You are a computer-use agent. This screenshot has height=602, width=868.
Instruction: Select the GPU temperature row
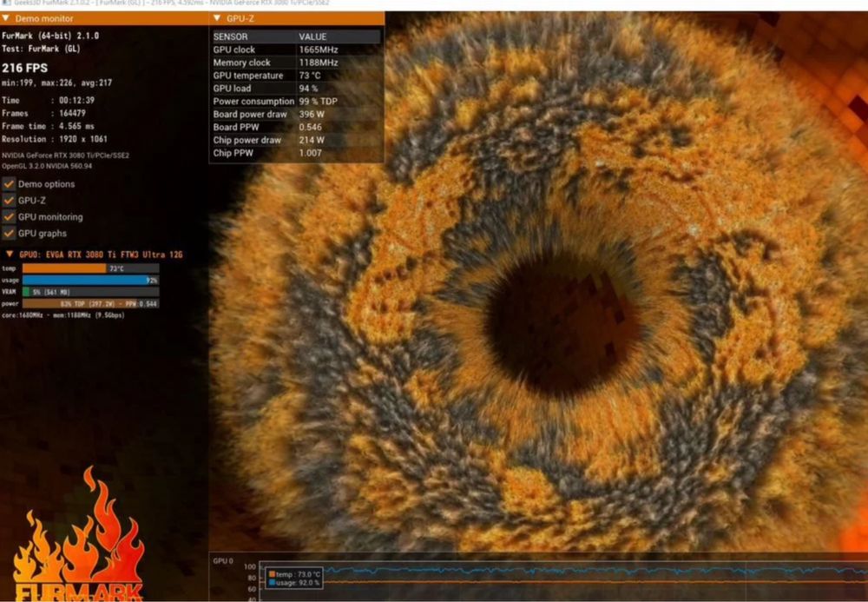click(297, 76)
